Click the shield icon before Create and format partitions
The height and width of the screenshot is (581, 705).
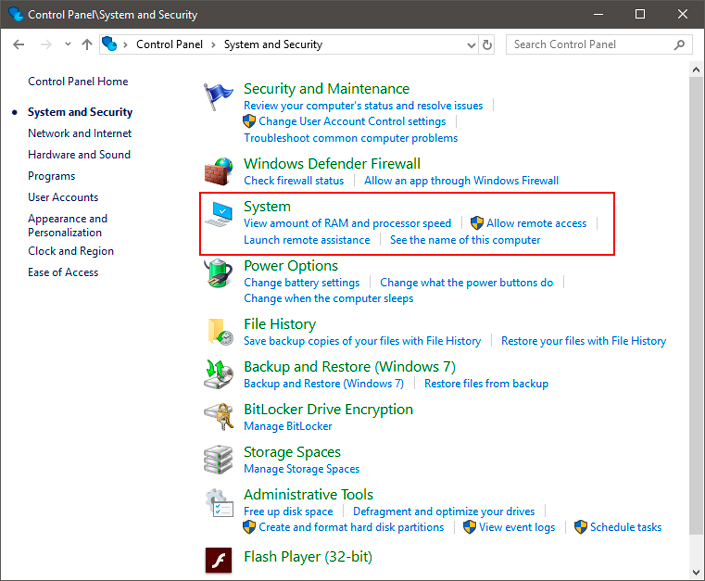click(x=249, y=527)
